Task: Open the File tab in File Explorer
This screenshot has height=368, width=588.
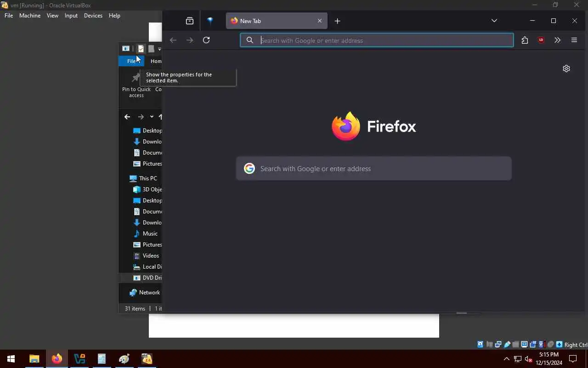Action: click(131, 61)
